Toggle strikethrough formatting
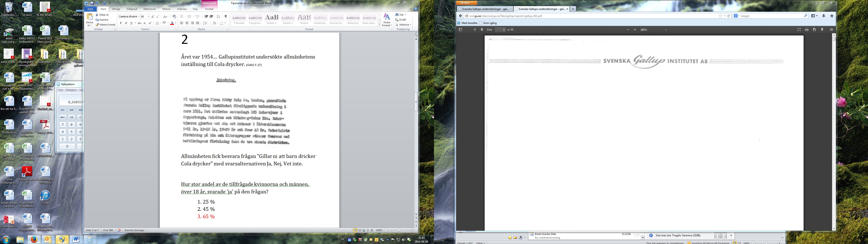This screenshot has height=244, width=868. point(139,23)
